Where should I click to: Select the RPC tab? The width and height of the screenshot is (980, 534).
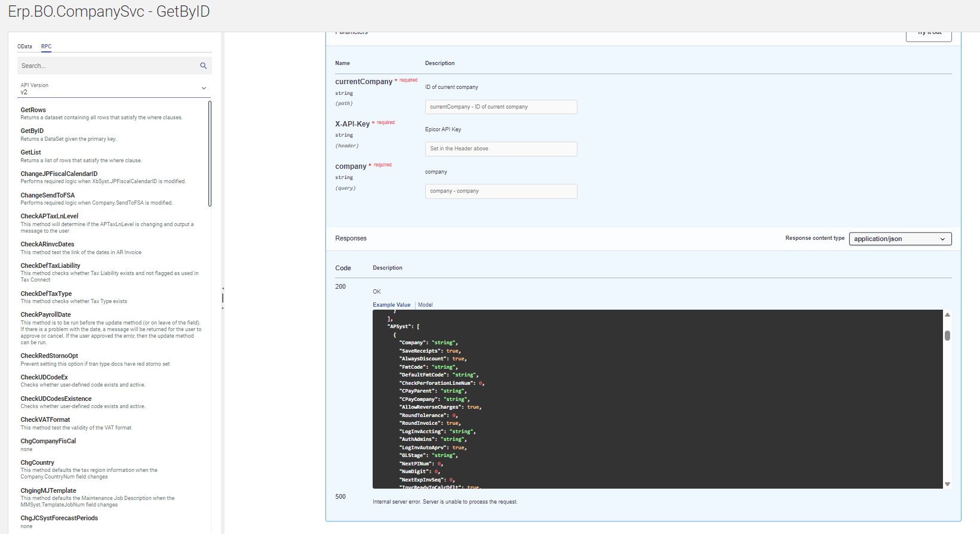pyautogui.click(x=46, y=47)
